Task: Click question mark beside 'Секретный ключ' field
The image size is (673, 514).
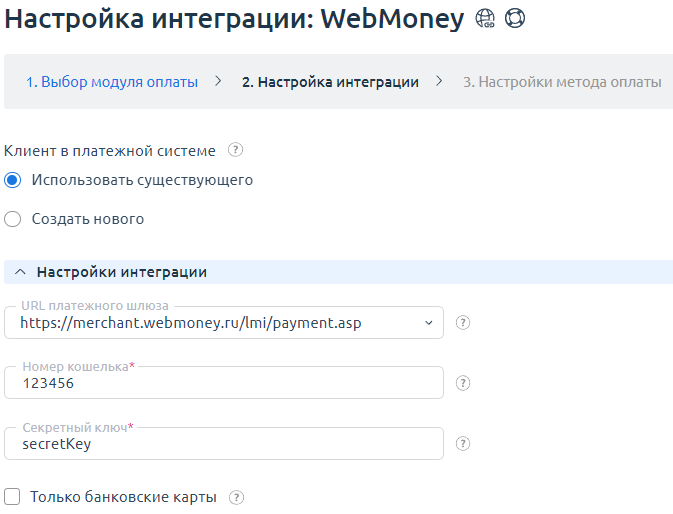Action: pos(463,444)
